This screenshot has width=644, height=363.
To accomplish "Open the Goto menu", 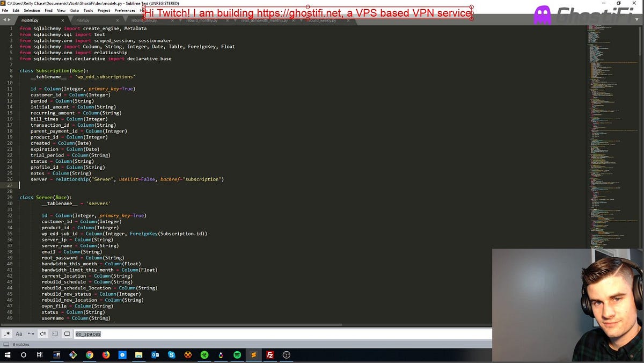I will pyautogui.click(x=75, y=10).
